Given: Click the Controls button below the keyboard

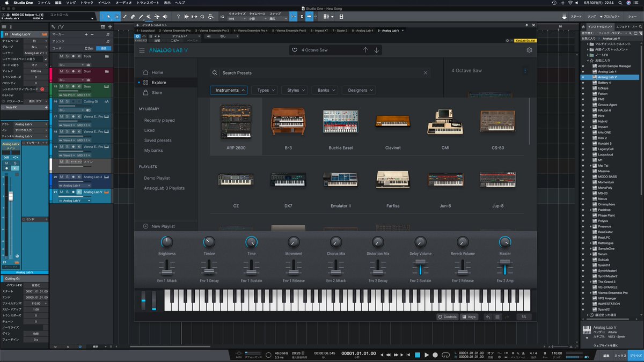Looking at the screenshot, I should [447, 316].
